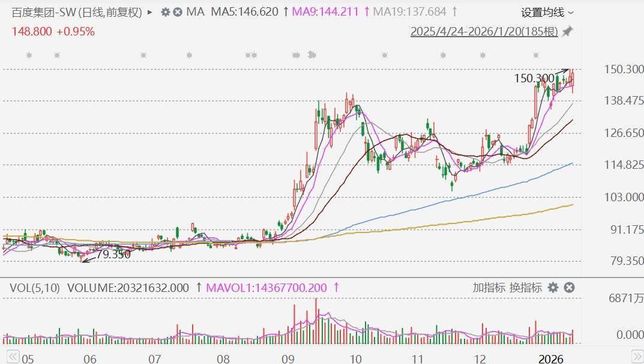This screenshot has width=644, height=364.
Task: Select the MA5 moving average label
Action: [244, 12]
